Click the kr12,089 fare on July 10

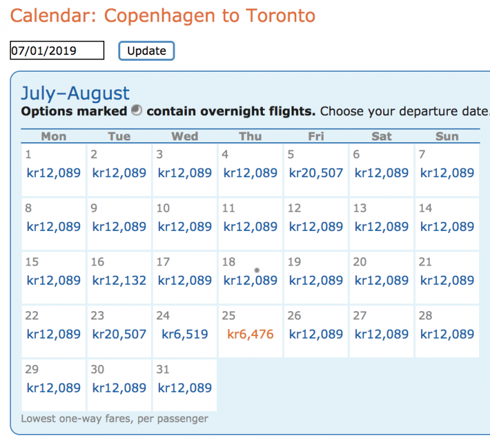[x=185, y=227]
